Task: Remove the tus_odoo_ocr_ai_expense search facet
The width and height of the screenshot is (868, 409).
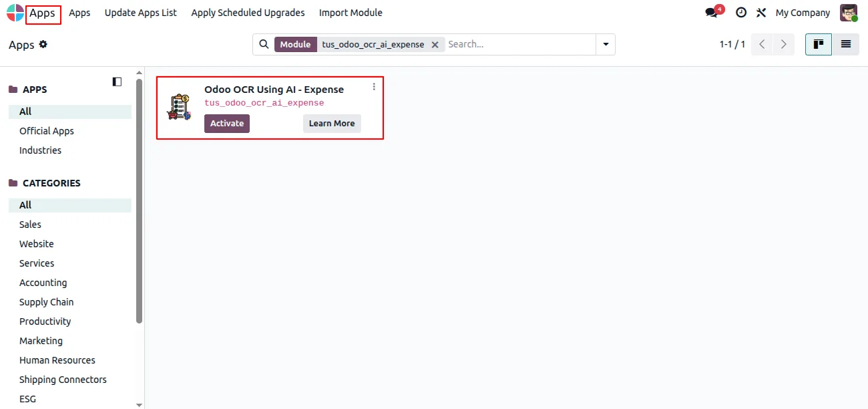Action: click(435, 45)
